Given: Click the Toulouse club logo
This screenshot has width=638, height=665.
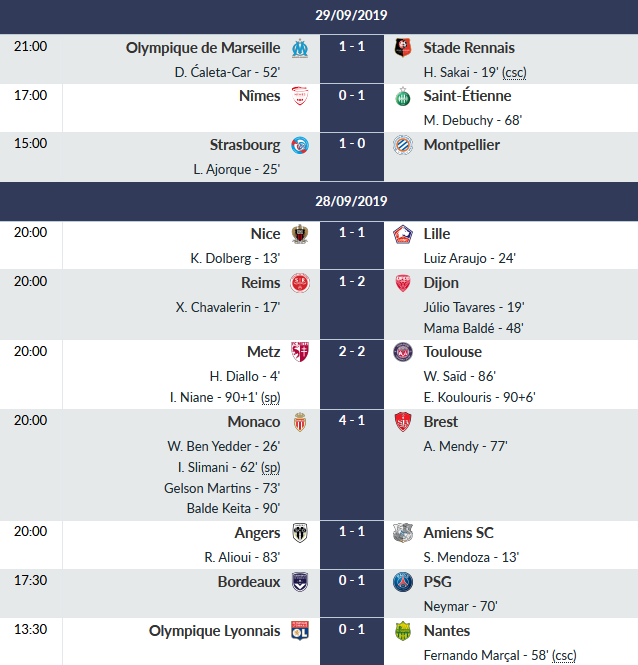Looking at the screenshot, I should pos(403,352).
